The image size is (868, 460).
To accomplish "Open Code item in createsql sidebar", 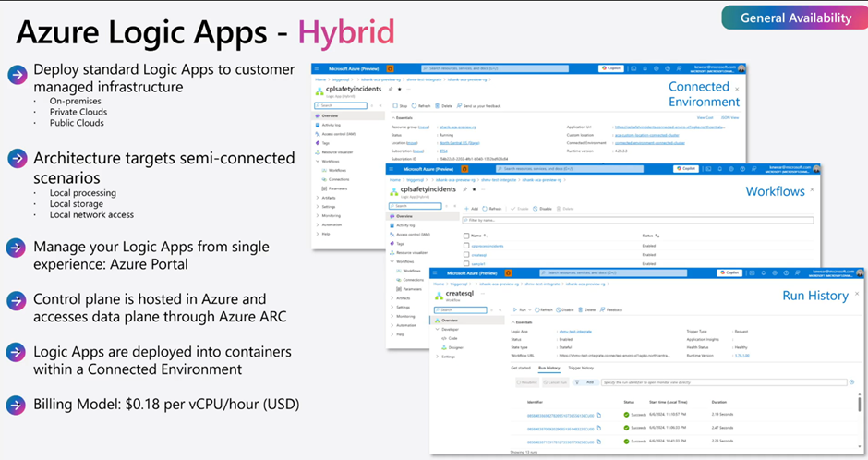I will 450,338.
